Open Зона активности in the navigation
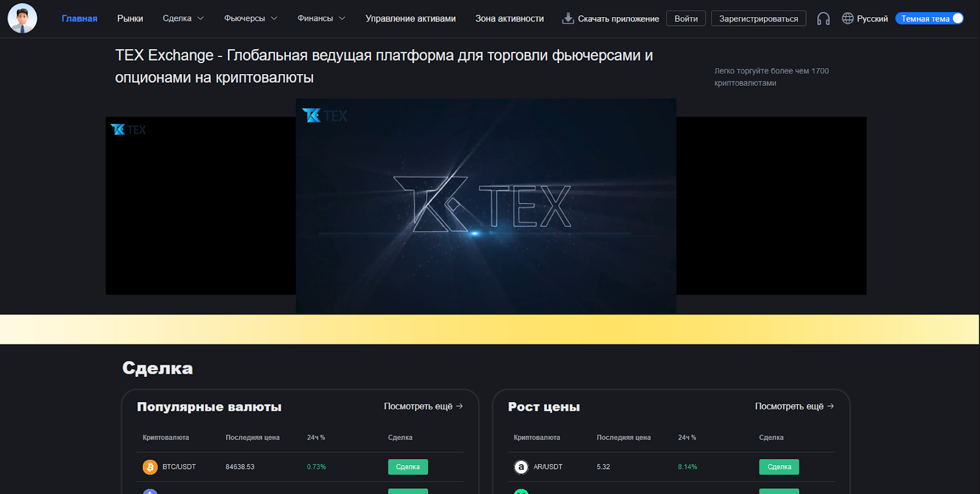 [510, 18]
